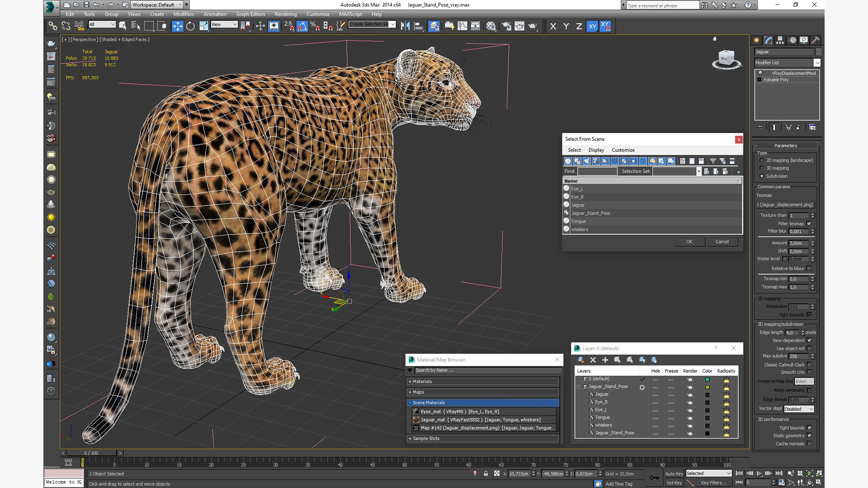This screenshot has width=868, height=488.
Task: Click the Mirror tool icon
Action: (405, 26)
